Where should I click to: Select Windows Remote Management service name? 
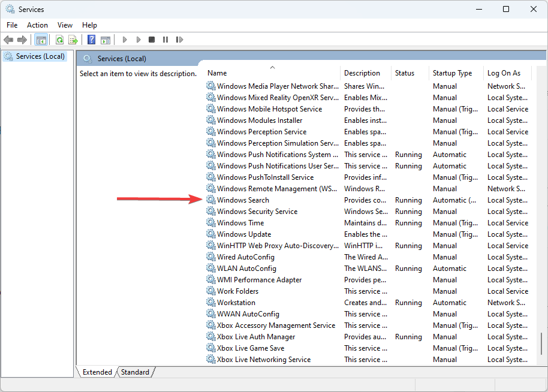pyautogui.click(x=277, y=189)
